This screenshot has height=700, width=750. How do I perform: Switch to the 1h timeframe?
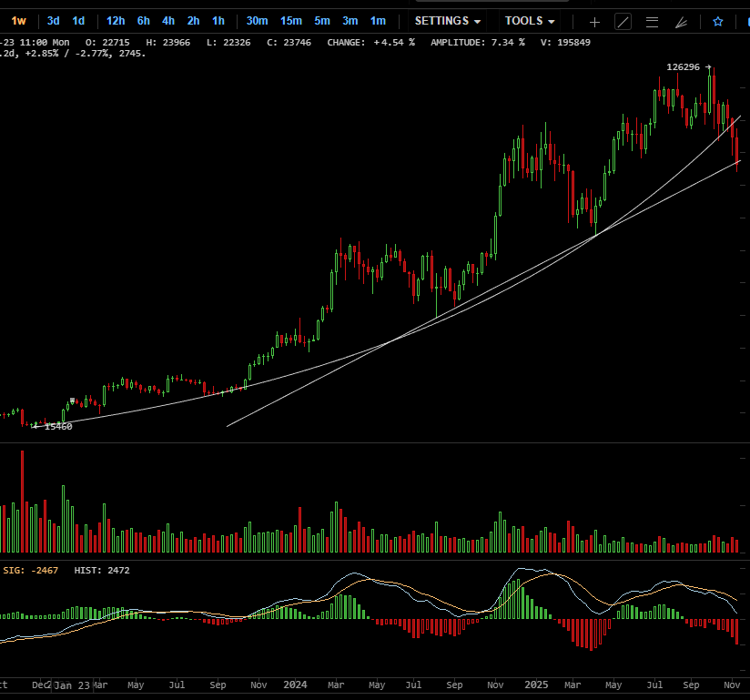(x=218, y=21)
